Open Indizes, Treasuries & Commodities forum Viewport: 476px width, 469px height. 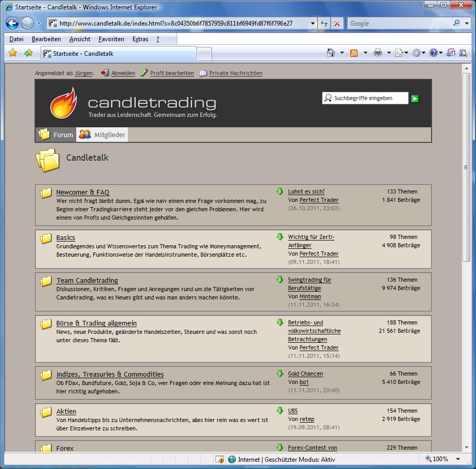tap(110, 375)
